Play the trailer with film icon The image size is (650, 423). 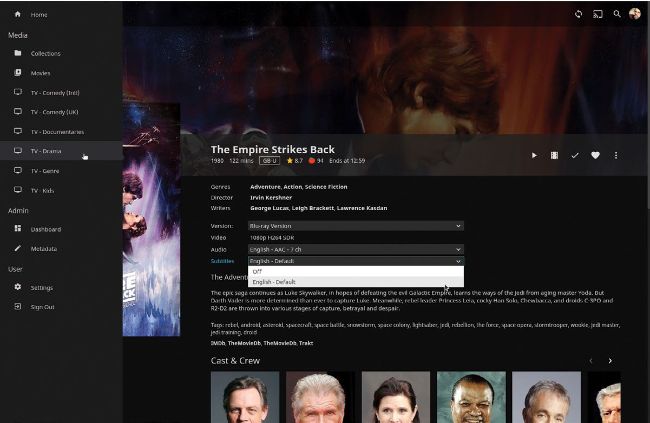[554, 155]
